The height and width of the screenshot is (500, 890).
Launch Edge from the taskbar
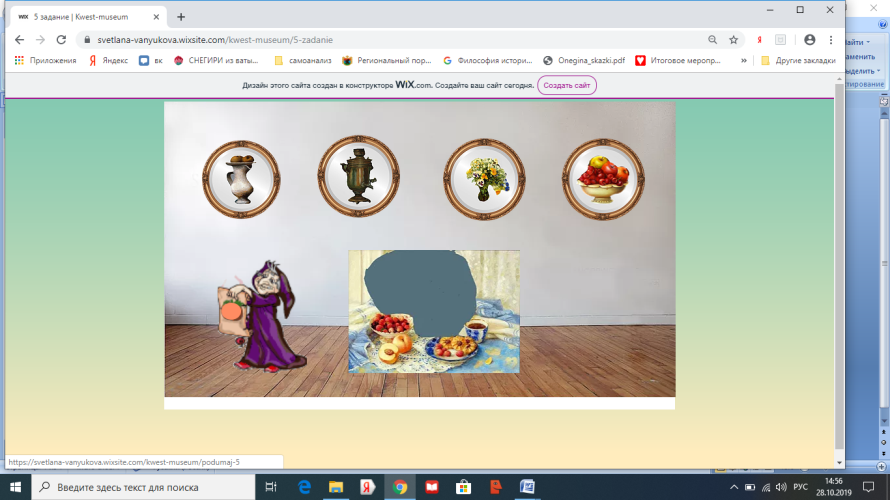click(x=305, y=487)
